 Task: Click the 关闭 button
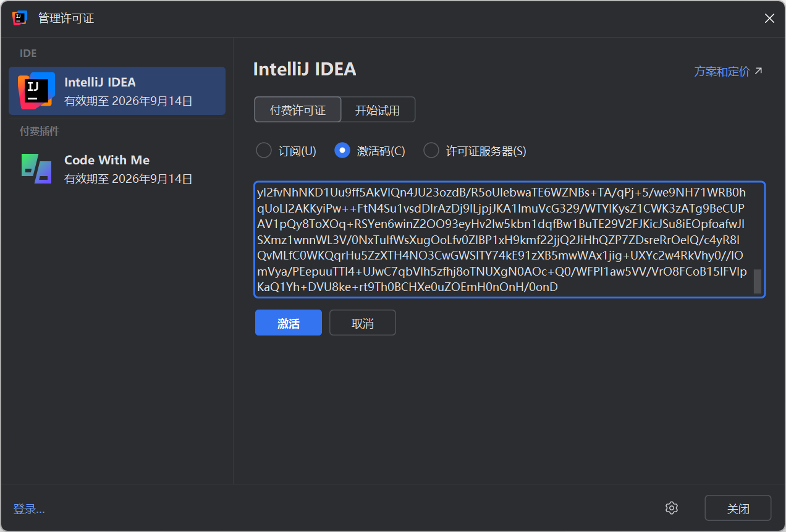pyautogui.click(x=738, y=509)
